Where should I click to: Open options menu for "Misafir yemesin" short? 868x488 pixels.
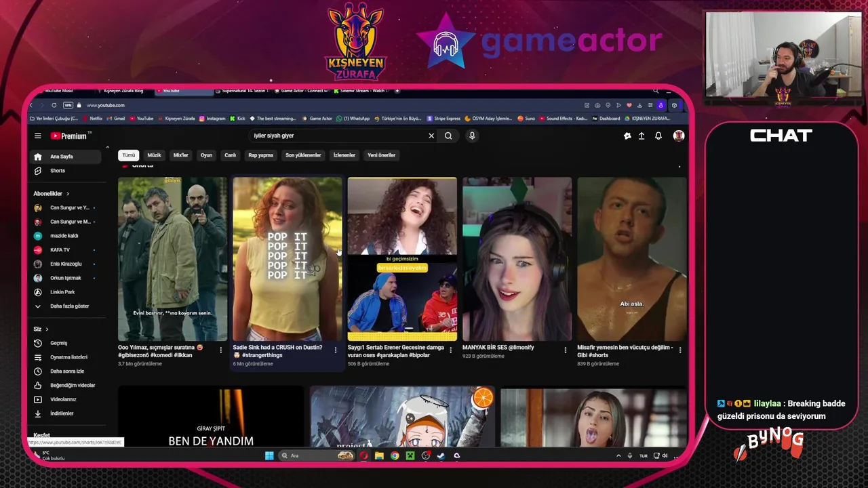pyautogui.click(x=680, y=350)
